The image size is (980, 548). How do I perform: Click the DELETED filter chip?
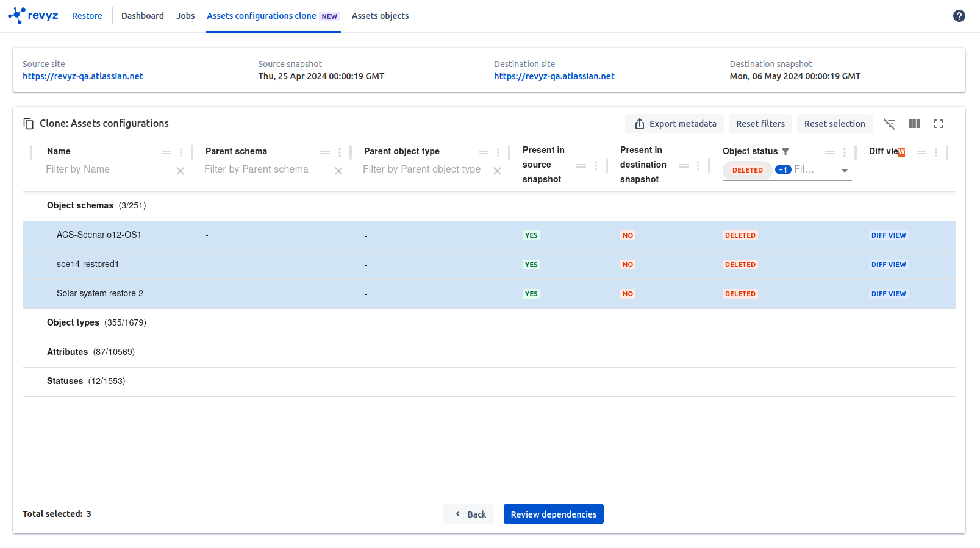(x=748, y=170)
